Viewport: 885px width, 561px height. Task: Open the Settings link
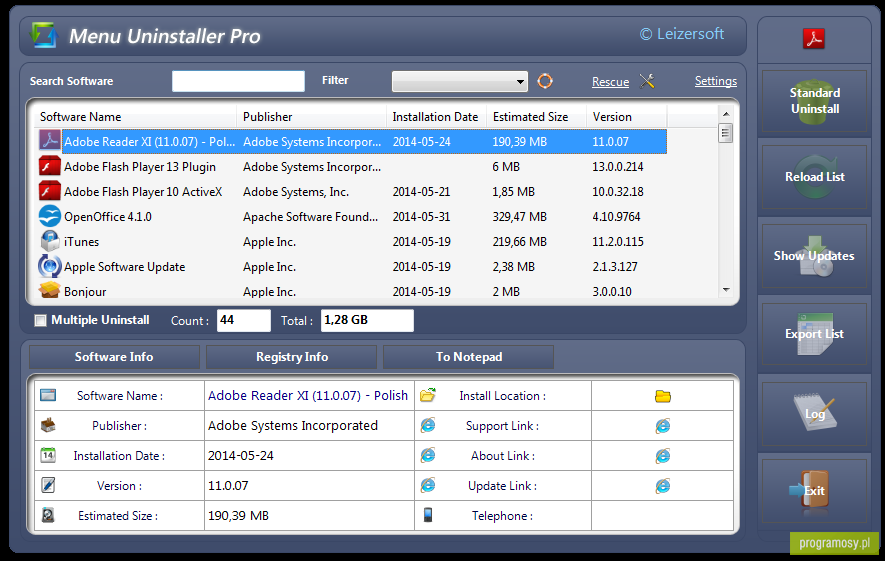click(x=716, y=81)
